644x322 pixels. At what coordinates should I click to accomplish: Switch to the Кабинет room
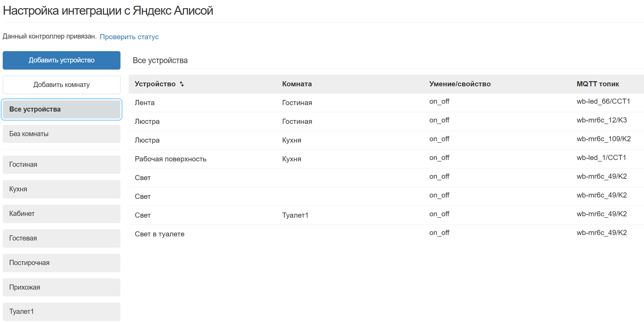tap(61, 214)
